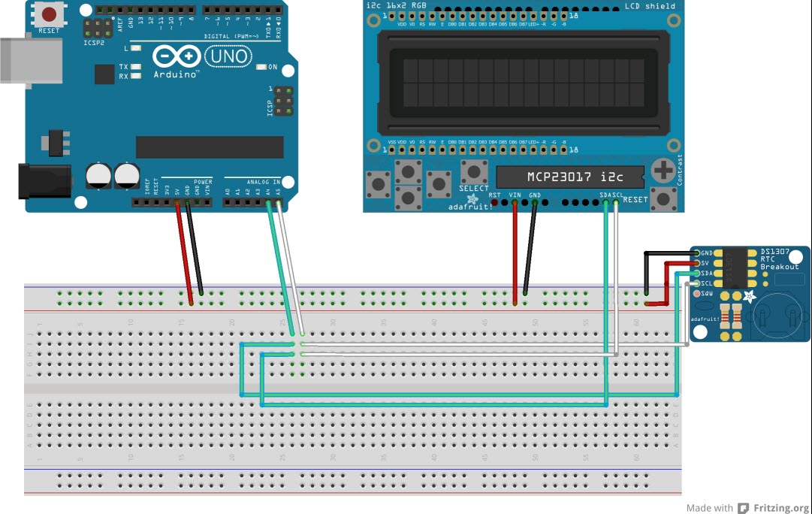
Task: Click the left directional button on LCD shield
Action: (379, 184)
